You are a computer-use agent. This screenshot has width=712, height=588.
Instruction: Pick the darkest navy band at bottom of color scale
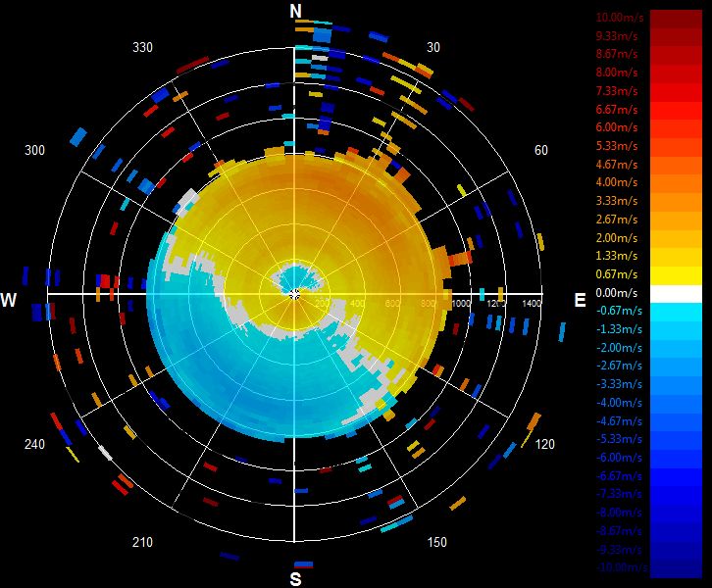point(676,569)
